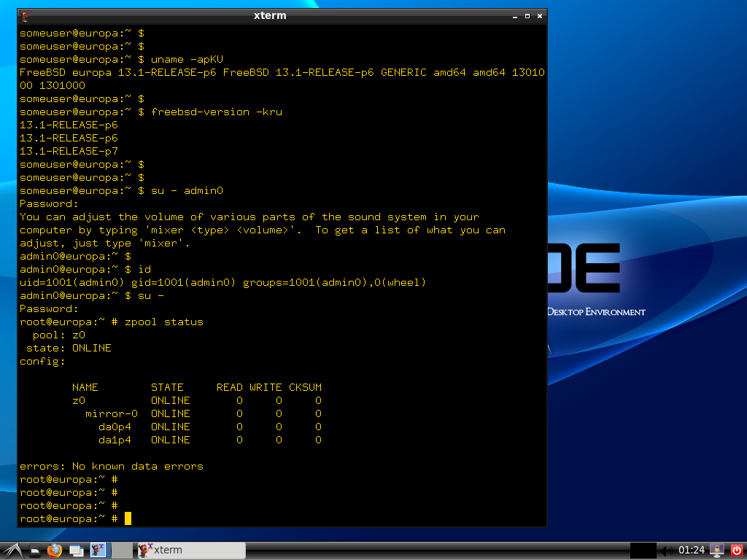Switch to the second desktop in the pager
747x560 pixels.
123,551
